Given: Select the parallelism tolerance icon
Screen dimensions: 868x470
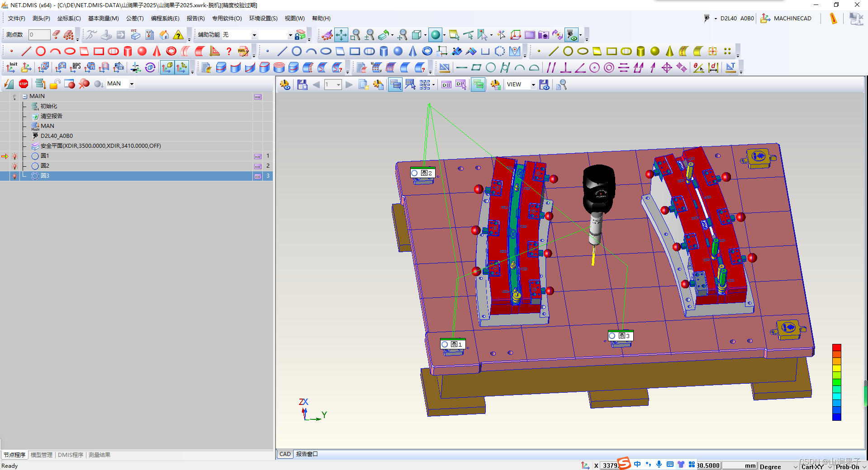Looking at the screenshot, I should click(x=551, y=68).
